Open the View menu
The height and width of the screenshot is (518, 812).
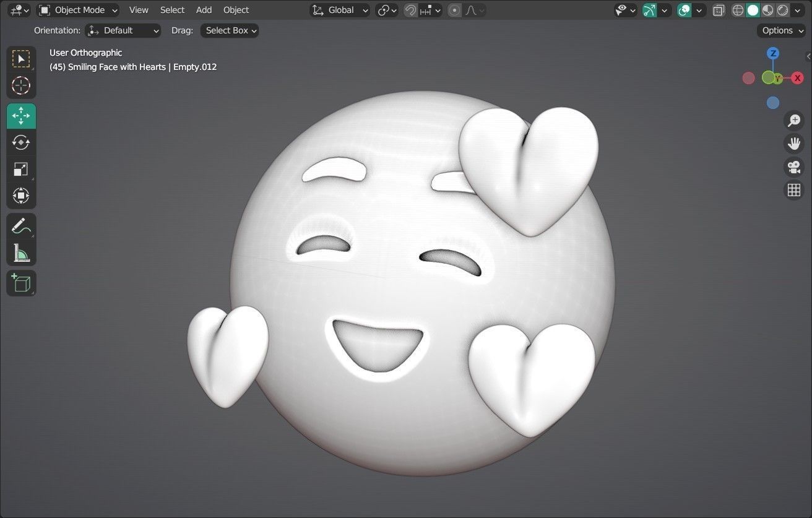pos(139,10)
